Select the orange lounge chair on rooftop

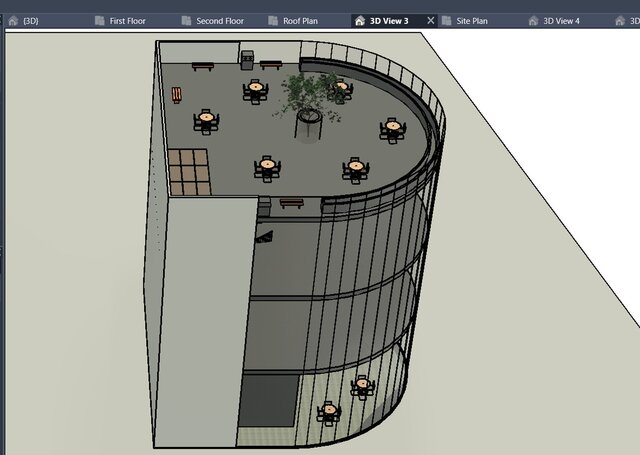pyautogui.click(x=176, y=95)
